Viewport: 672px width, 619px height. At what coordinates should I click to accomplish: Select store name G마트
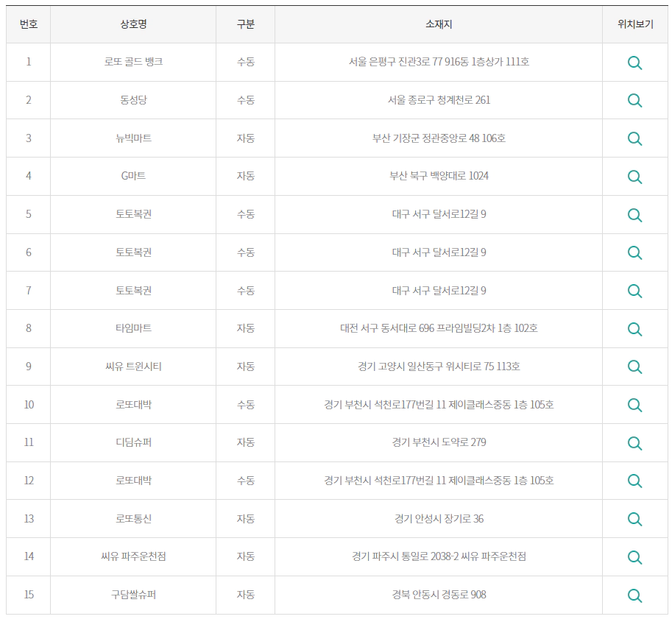[x=133, y=176]
